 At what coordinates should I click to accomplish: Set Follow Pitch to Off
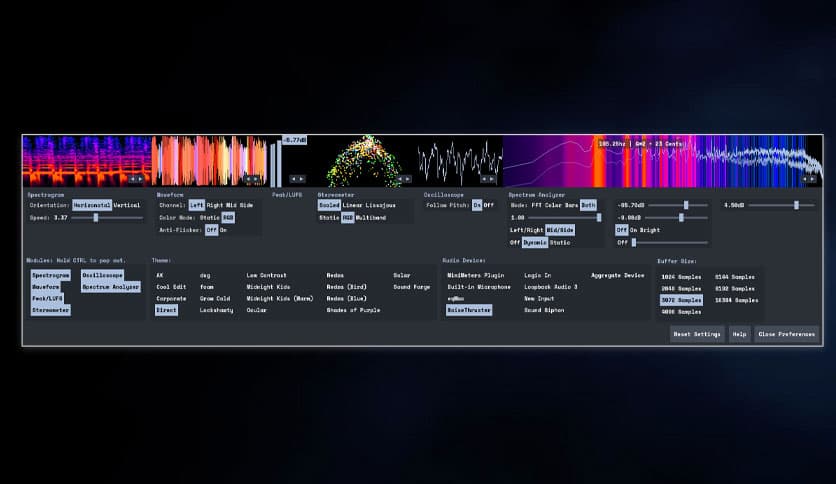pyautogui.click(x=489, y=204)
